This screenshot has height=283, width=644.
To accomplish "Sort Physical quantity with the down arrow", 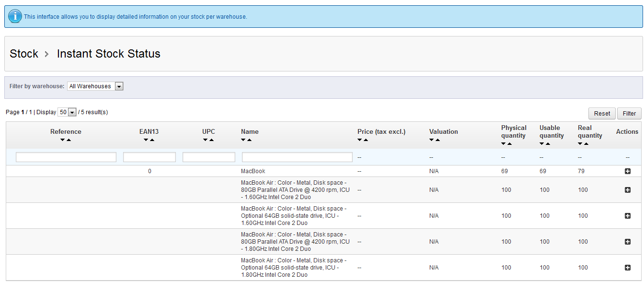I will 504,143.
